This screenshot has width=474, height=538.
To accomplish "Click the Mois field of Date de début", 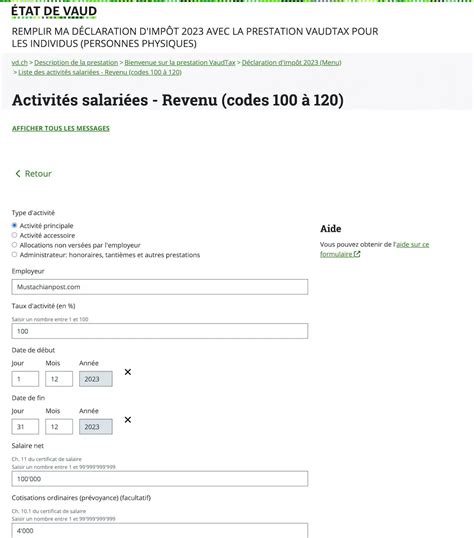I will pos(59,379).
